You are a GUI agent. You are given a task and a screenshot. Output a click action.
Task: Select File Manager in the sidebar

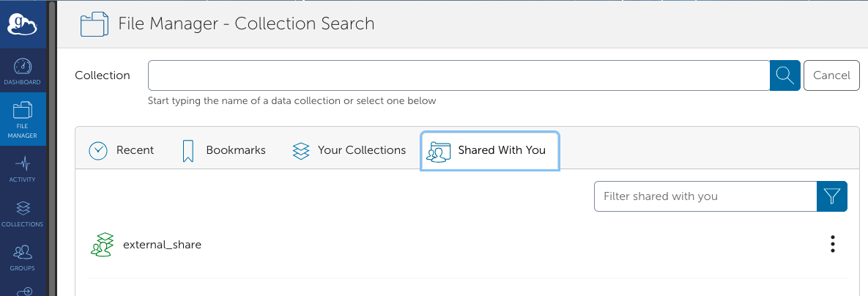[23, 119]
